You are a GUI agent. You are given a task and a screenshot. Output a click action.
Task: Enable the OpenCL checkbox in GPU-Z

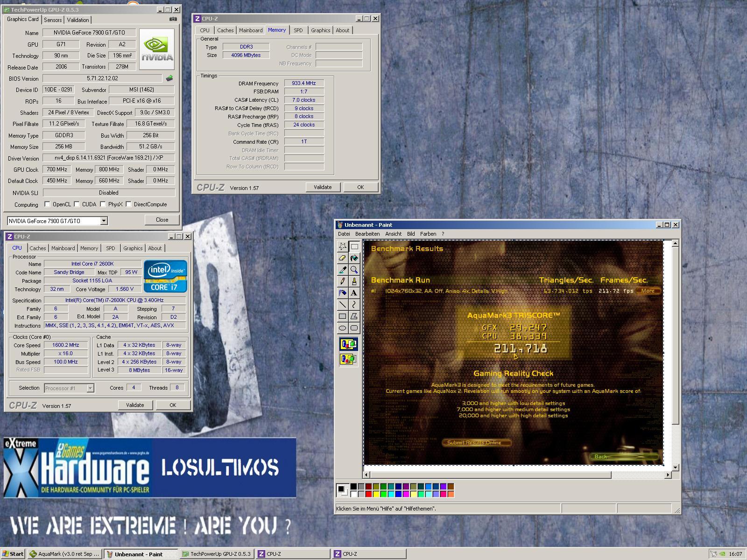47,204
